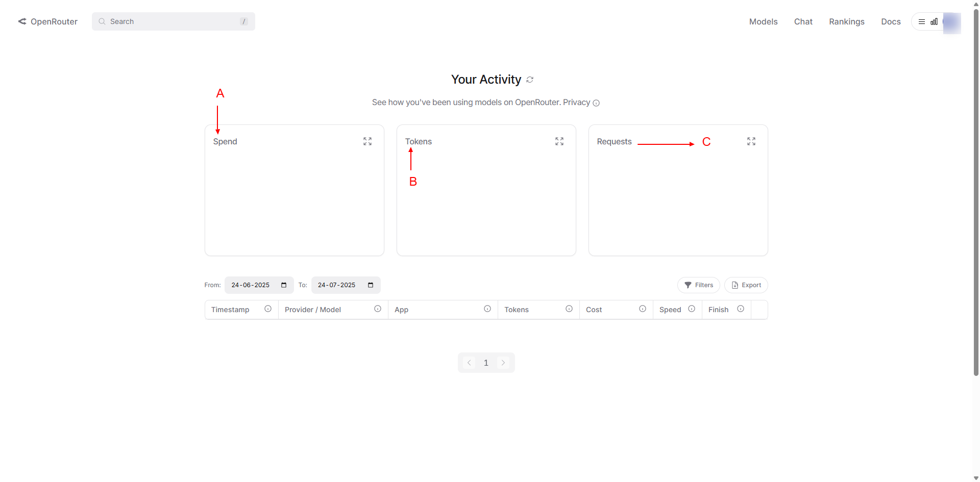
Task: Show info for Provider / Model column
Action: coord(378,309)
